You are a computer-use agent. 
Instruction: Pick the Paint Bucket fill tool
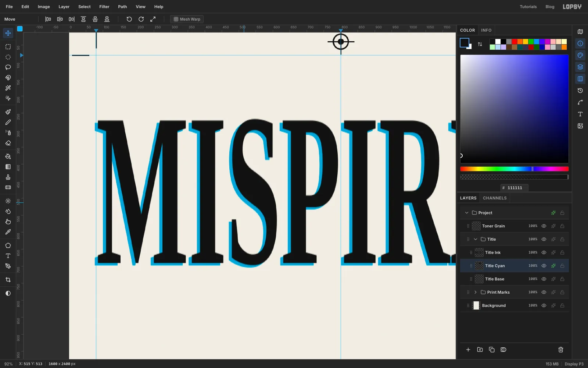pos(8,156)
